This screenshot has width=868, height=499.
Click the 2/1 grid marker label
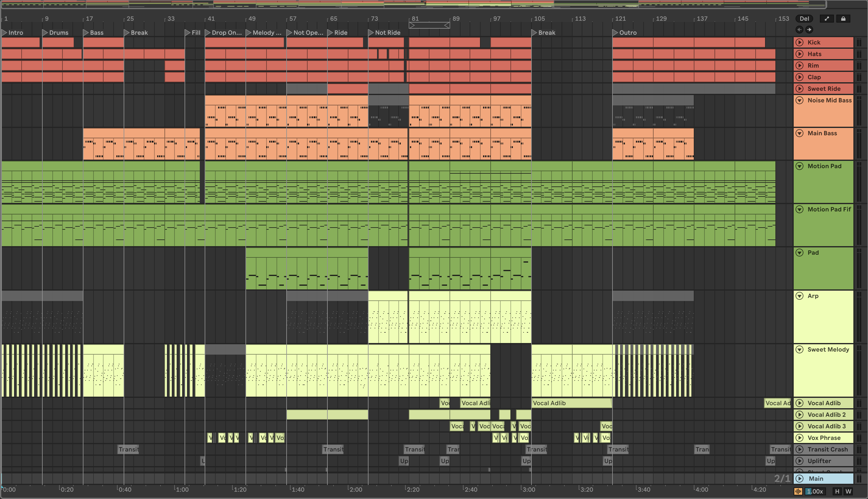tap(782, 478)
